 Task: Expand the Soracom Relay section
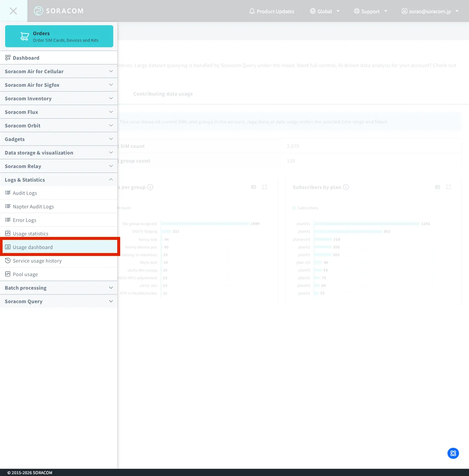(x=59, y=166)
